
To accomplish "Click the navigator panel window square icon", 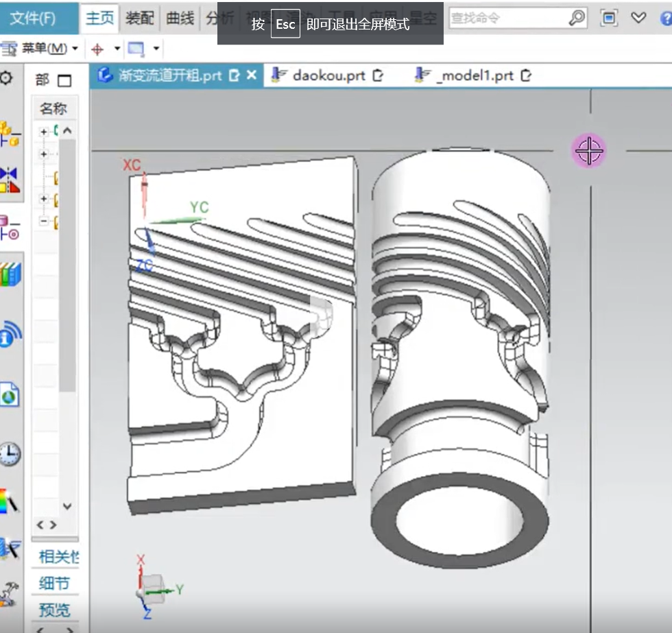I will tap(64, 80).
